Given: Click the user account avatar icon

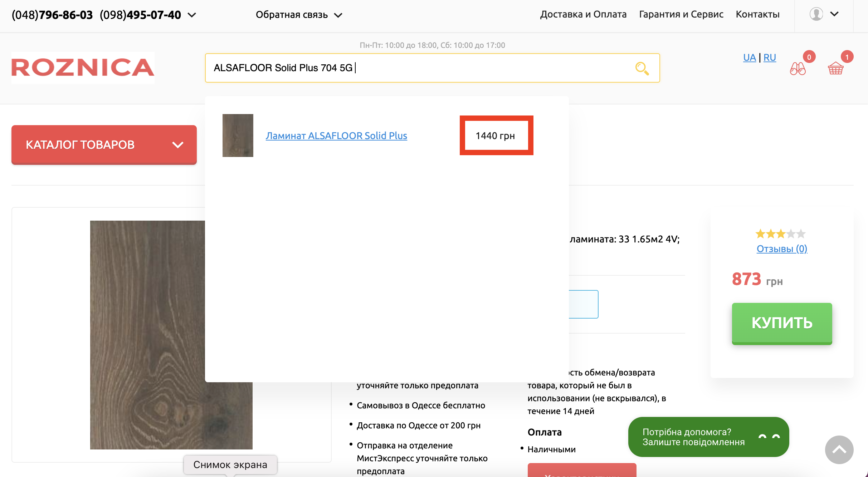Looking at the screenshot, I should point(816,14).
